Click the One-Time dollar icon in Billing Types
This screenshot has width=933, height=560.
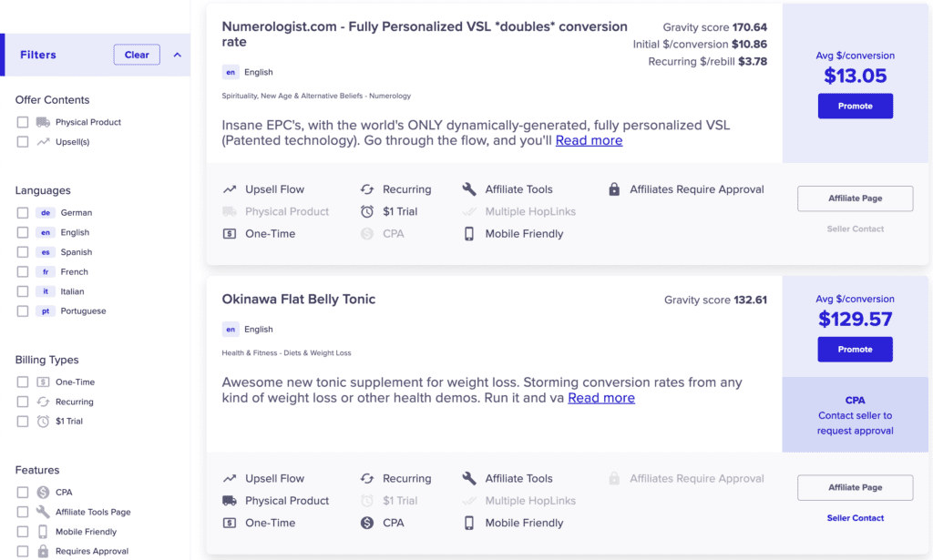pos(43,382)
